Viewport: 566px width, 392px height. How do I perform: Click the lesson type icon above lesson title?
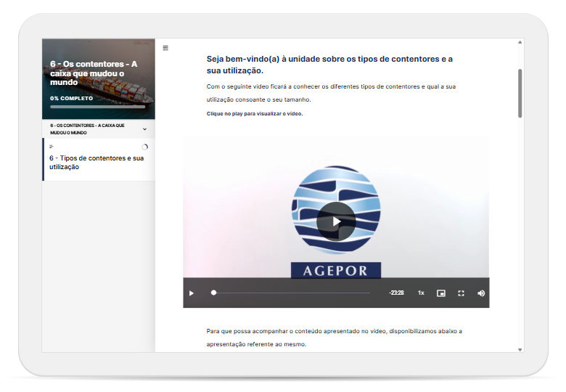(52, 147)
